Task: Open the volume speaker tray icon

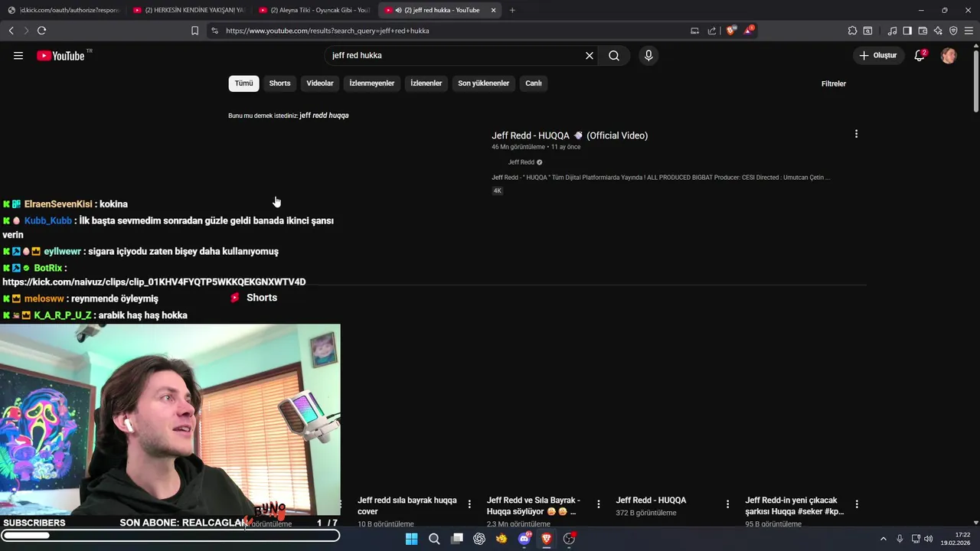Action: coord(929,539)
